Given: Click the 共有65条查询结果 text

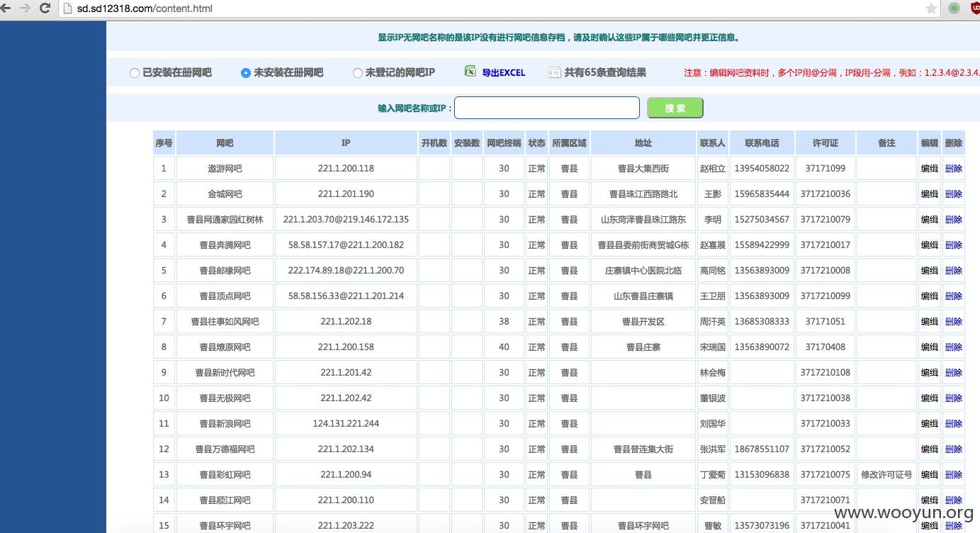Looking at the screenshot, I should coord(605,72).
